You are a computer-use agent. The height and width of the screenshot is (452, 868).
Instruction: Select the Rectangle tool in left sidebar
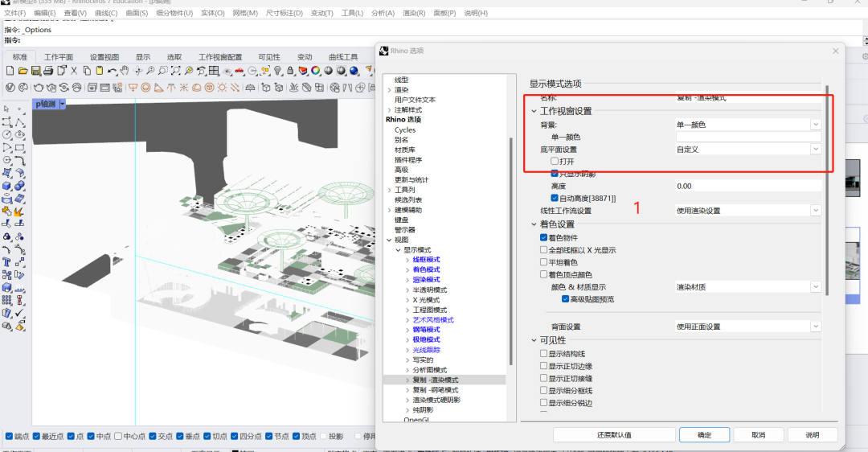pos(20,148)
